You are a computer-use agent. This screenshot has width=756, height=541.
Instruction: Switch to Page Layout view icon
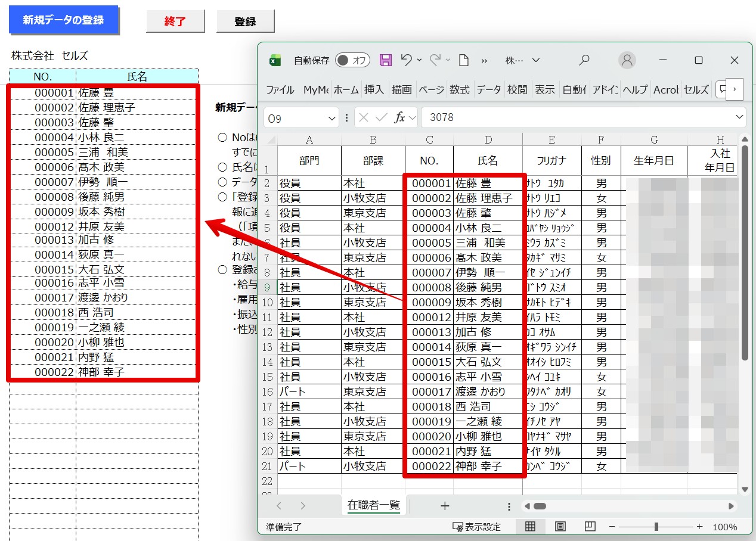tap(560, 527)
